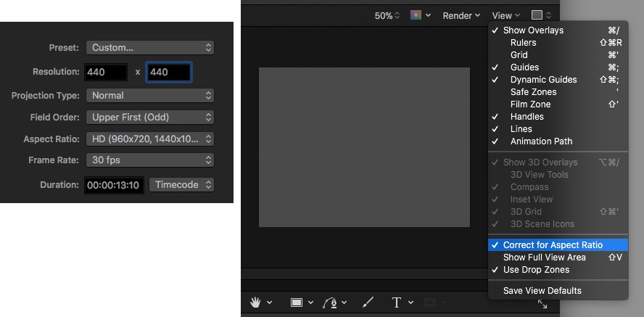644x317 pixels.
Task: Open the color channels swatch menu
Action: [420, 15]
